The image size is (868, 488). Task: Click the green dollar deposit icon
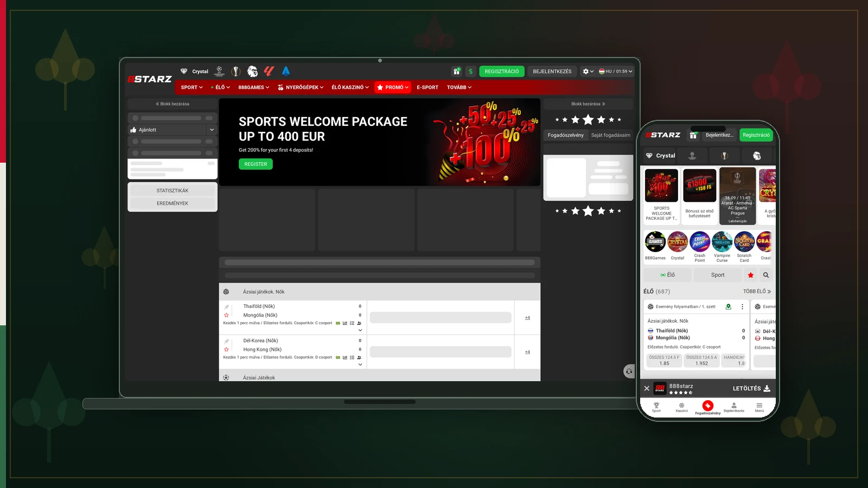click(x=470, y=71)
